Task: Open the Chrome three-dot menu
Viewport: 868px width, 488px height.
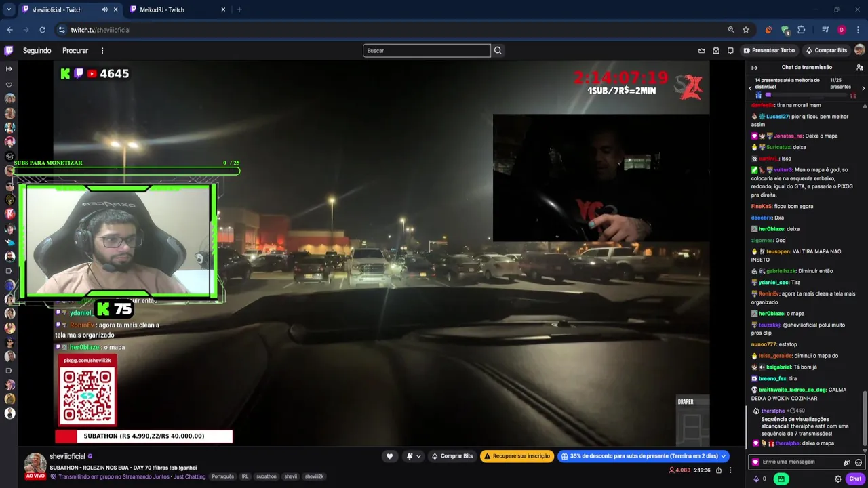Action: coord(858,30)
